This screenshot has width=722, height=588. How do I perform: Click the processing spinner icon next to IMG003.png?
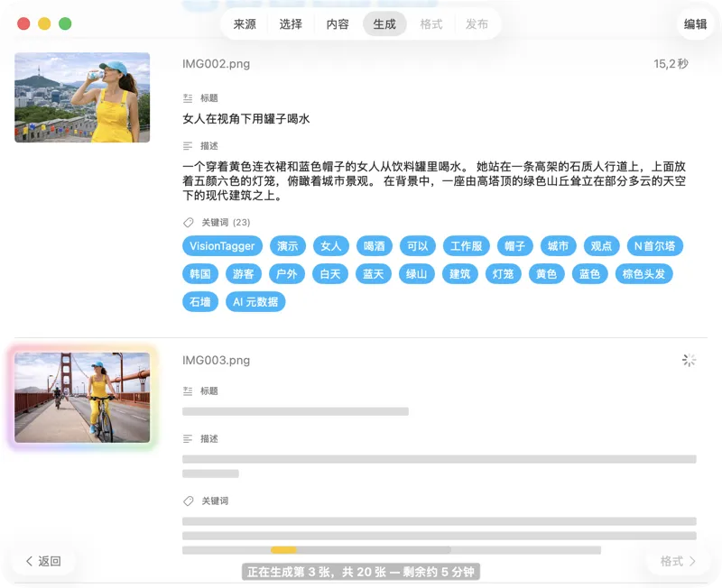[690, 360]
